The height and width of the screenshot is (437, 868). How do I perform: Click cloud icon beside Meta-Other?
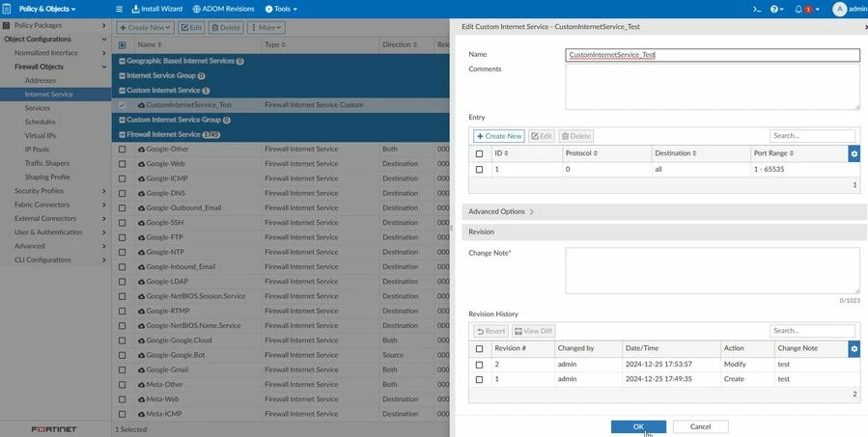[x=141, y=385]
